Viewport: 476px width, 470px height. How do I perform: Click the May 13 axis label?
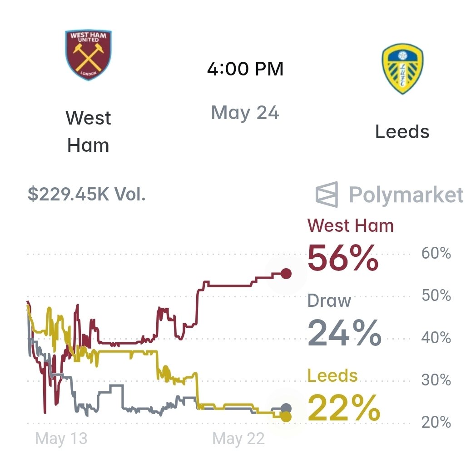[x=61, y=438]
